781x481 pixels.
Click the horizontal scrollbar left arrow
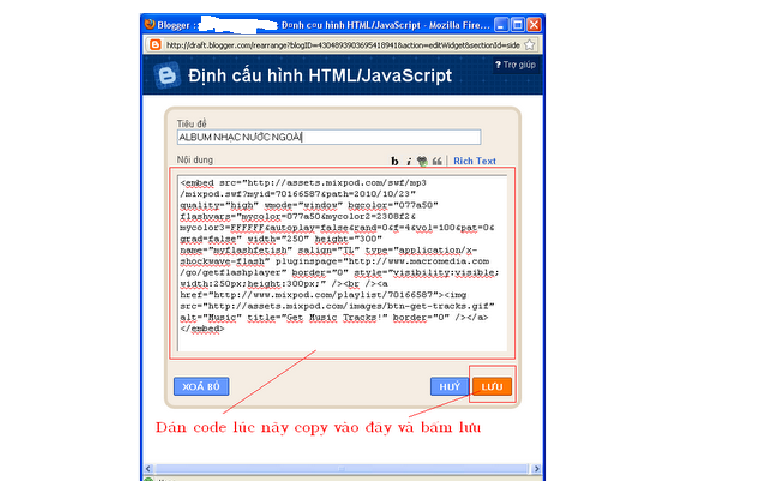[148, 469]
